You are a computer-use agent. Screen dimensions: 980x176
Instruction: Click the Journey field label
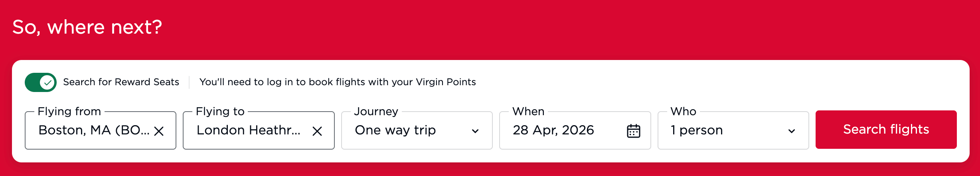tap(376, 111)
